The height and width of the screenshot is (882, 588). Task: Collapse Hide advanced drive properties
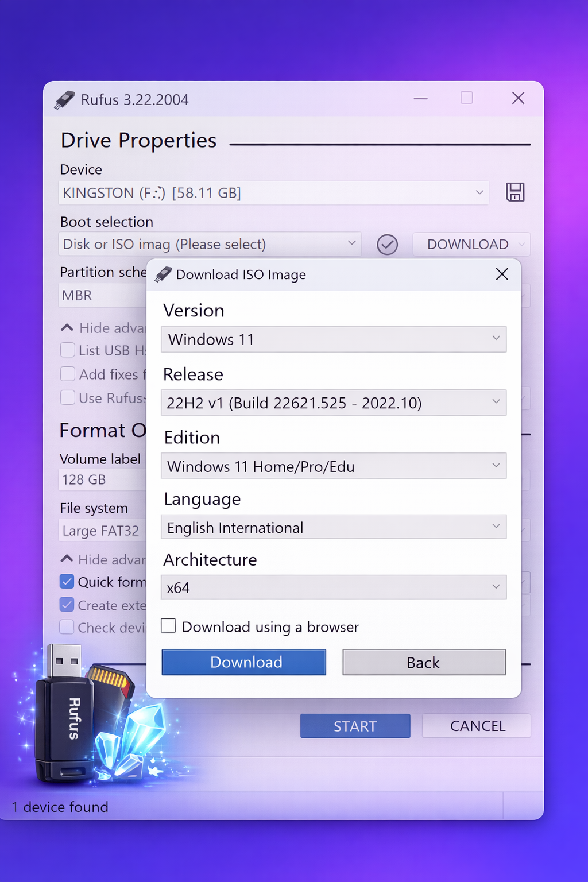click(x=103, y=328)
